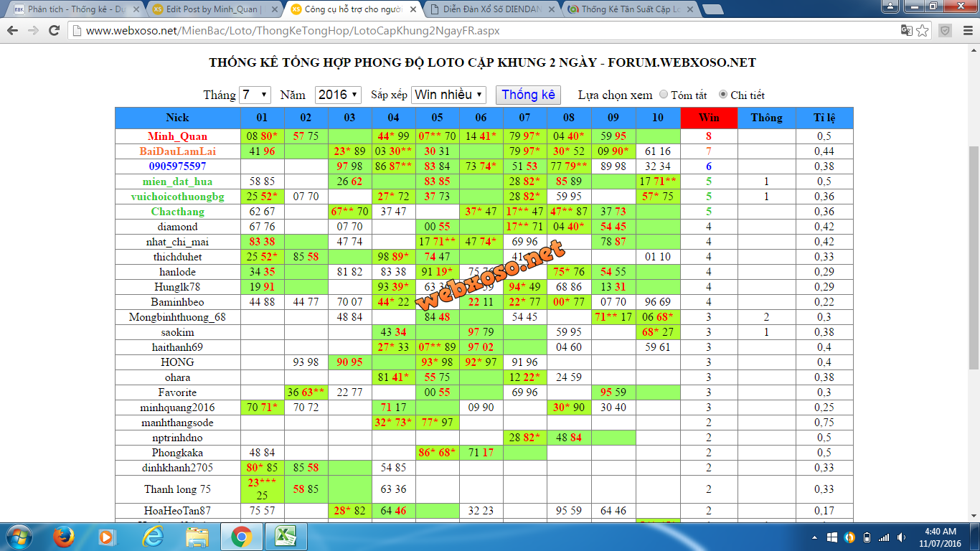
Task: Open the Sắp xếp Win nhiều dropdown
Action: click(449, 95)
